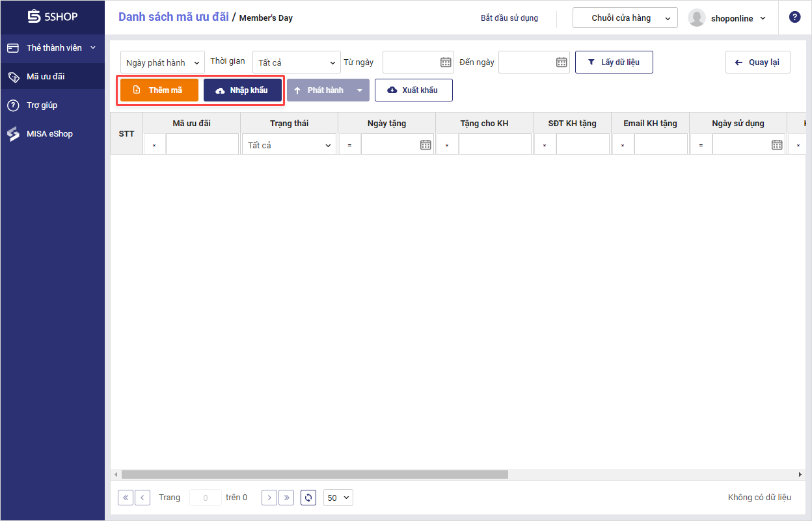Click the Tặng cho KH filter operator
The height and width of the screenshot is (521, 812).
pos(447,145)
